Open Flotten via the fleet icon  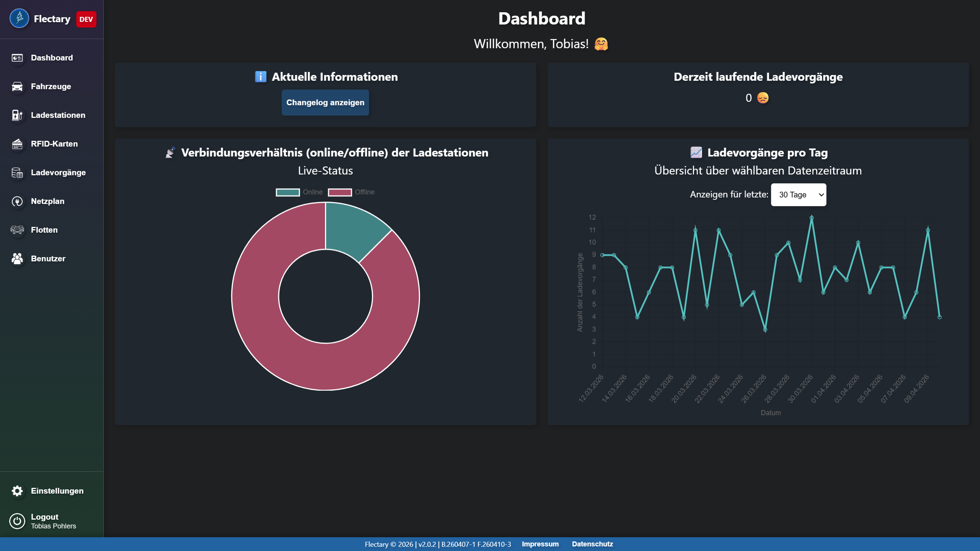[x=17, y=230]
